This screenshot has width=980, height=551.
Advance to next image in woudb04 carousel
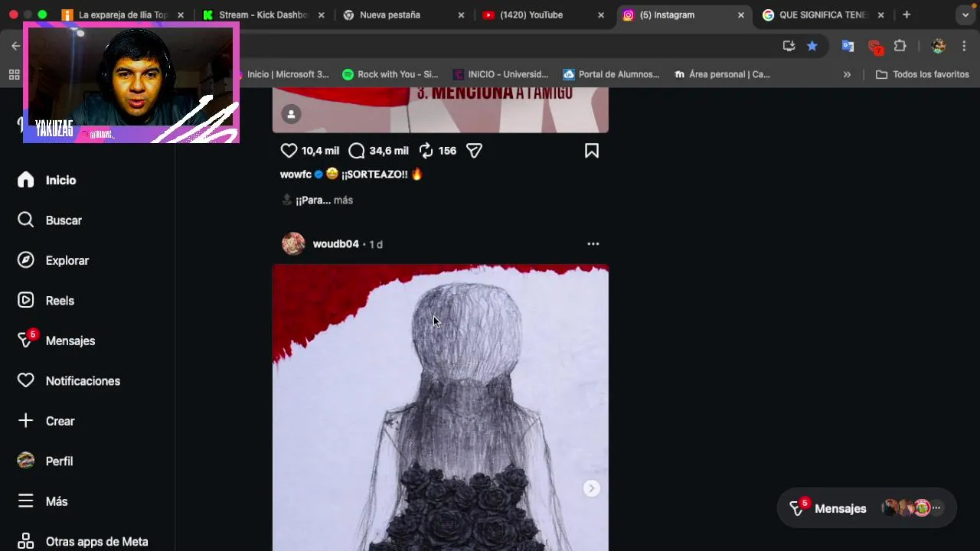(x=591, y=488)
